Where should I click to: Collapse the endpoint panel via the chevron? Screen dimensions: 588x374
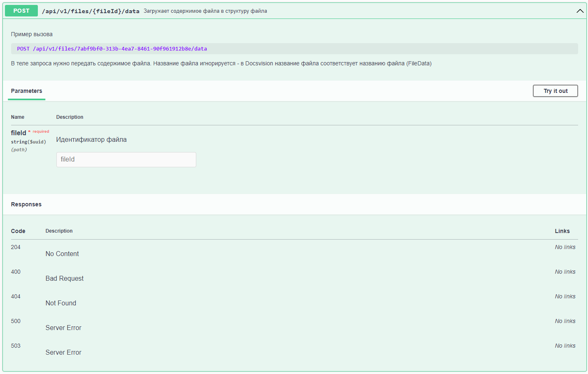[580, 11]
